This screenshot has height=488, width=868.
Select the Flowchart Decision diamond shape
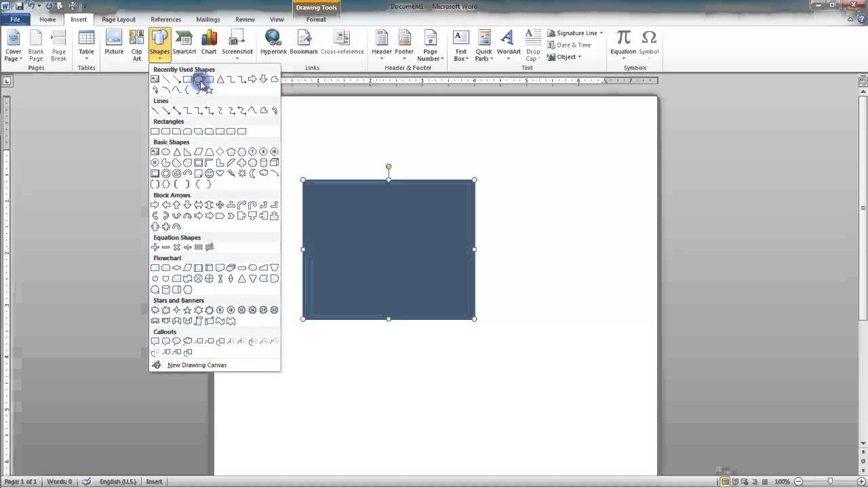pyautogui.click(x=176, y=268)
